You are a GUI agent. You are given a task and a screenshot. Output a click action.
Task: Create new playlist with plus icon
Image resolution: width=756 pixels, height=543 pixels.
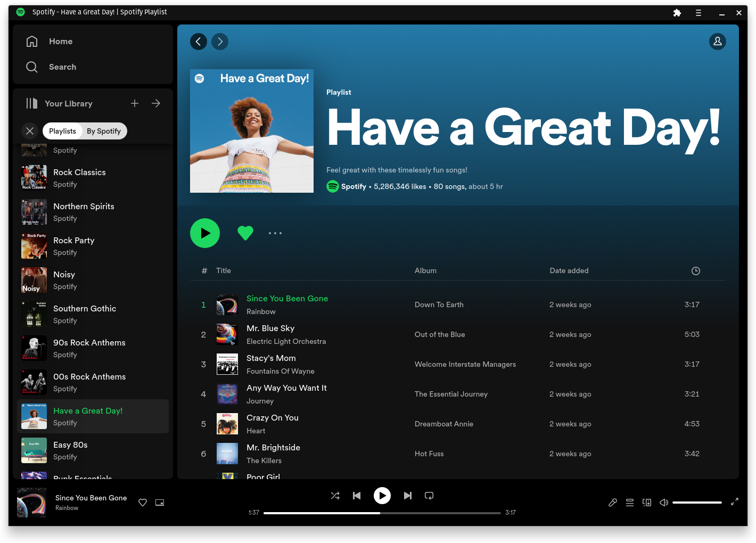[135, 103]
